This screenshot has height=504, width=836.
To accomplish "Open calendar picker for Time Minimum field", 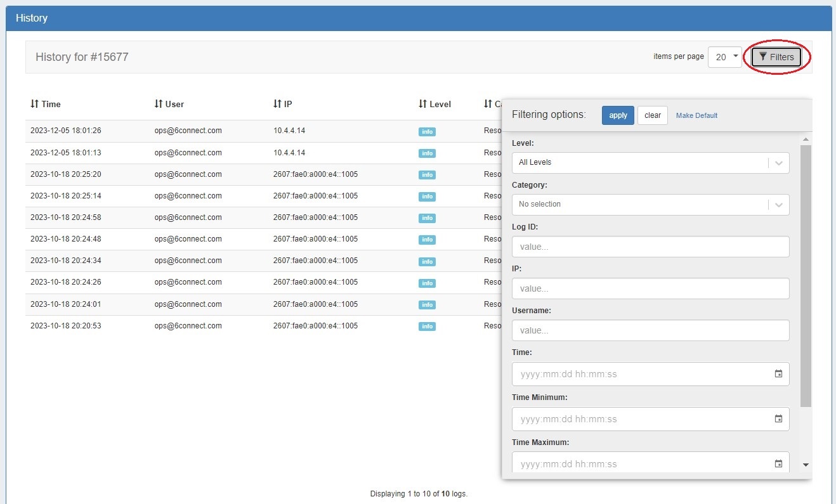I will pos(778,419).
